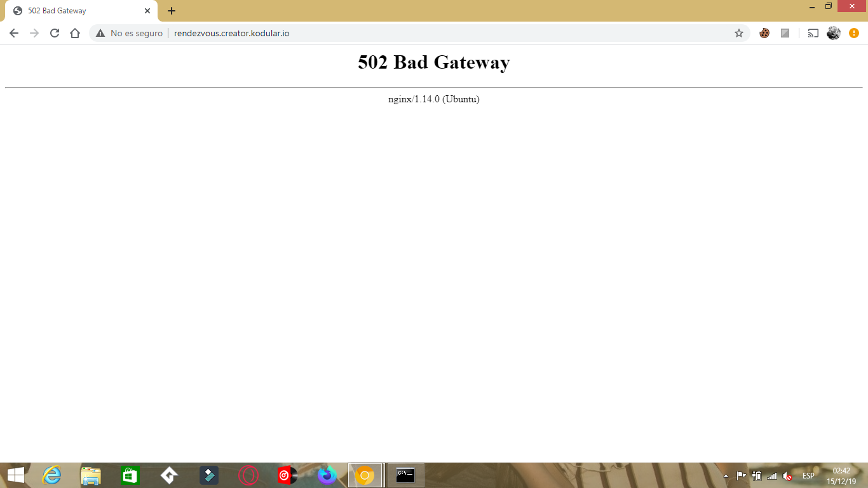Go back to the previous page
The height and width of the screenshot is (488, 868).
pyautogui.click(x=14, y=33)
